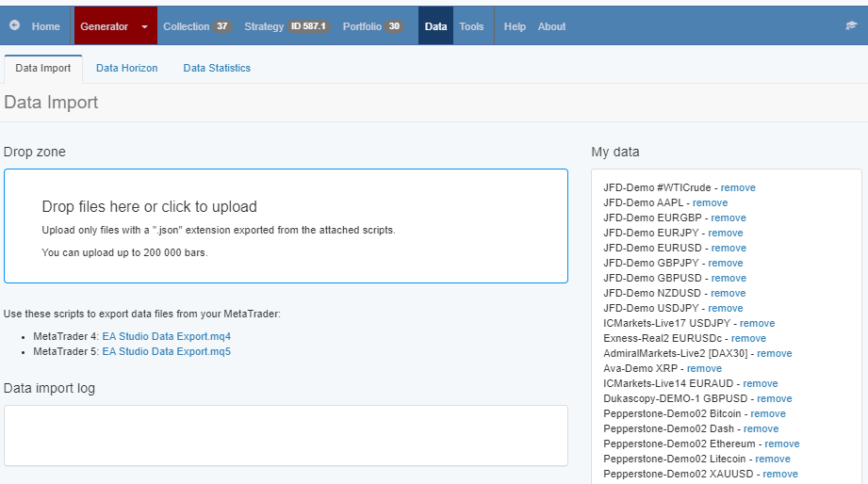Screen dimensions: 868x484
Task: Click the plus circle icon beside Home
Action: tap(14, 26)
